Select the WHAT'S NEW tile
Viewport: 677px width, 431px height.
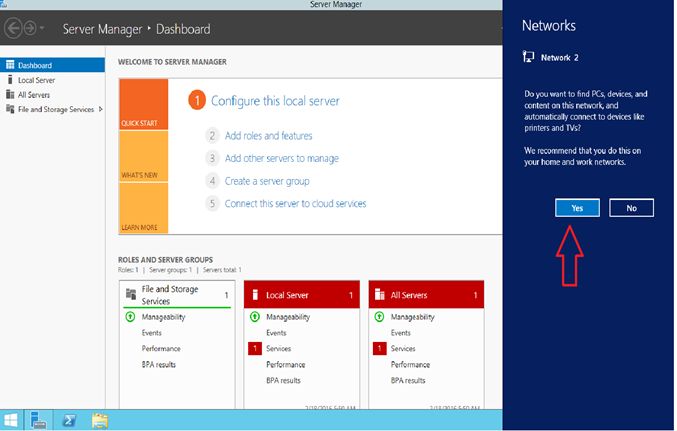144,156
